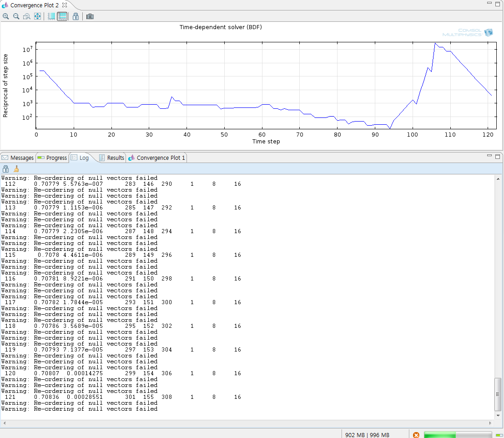Close the Convergence Plot 2 tab

(x=65, y=5)
